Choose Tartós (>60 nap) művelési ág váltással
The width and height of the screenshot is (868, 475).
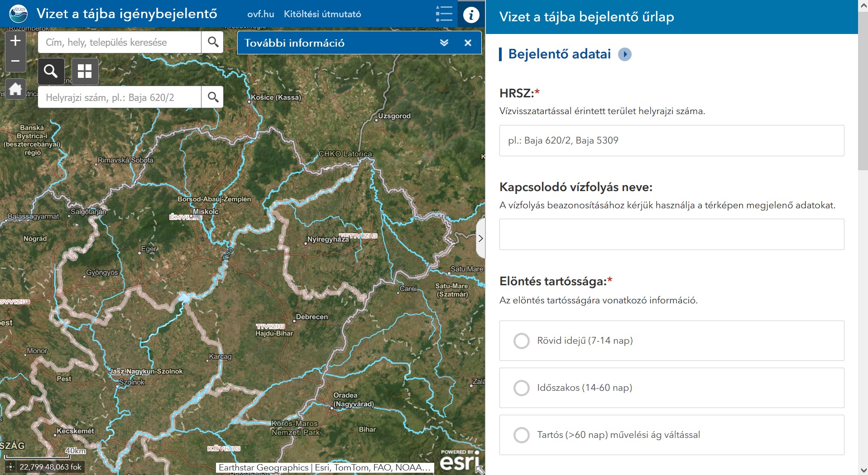(x=521, y=435)
